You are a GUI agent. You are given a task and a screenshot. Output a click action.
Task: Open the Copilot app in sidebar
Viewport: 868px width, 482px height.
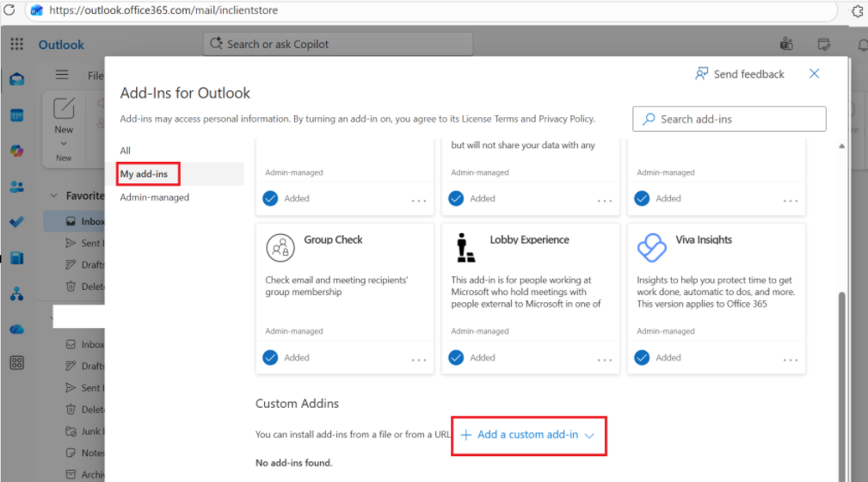click(x=16, y=151)
